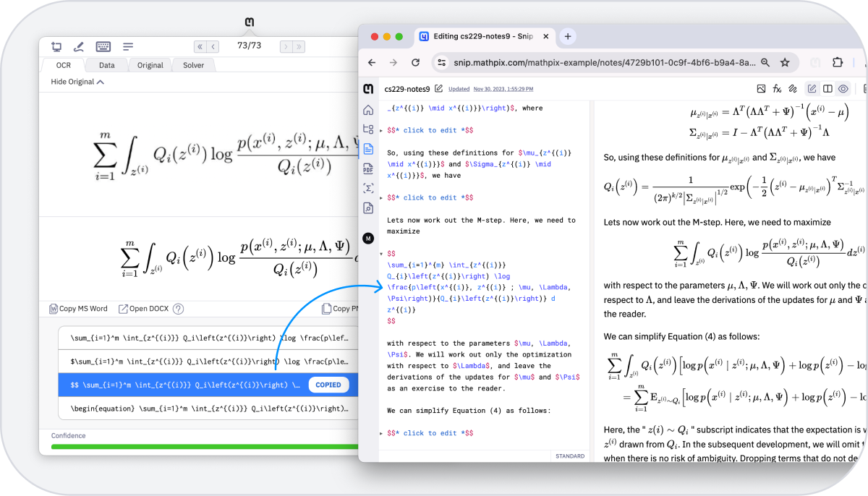Insert image using the picture toolbar icon
The image size is (868, 496).
pyautogui.click(x=761, y=89)
